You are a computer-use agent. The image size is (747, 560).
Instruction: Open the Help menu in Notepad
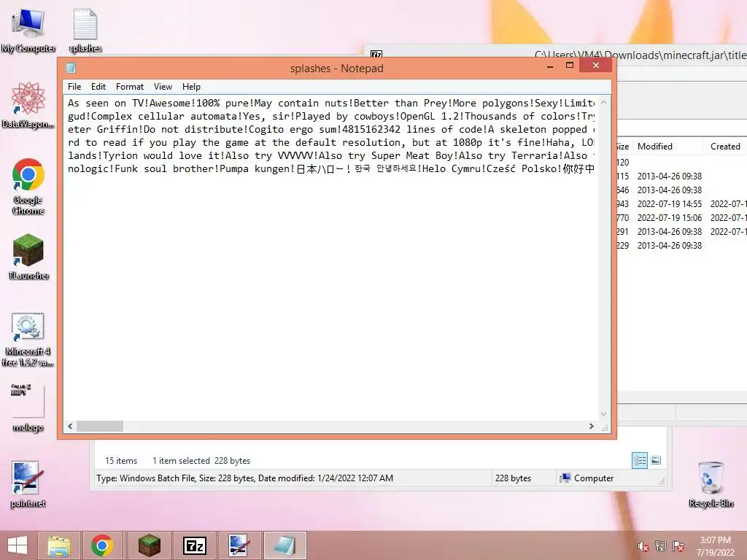pos(191,87)
